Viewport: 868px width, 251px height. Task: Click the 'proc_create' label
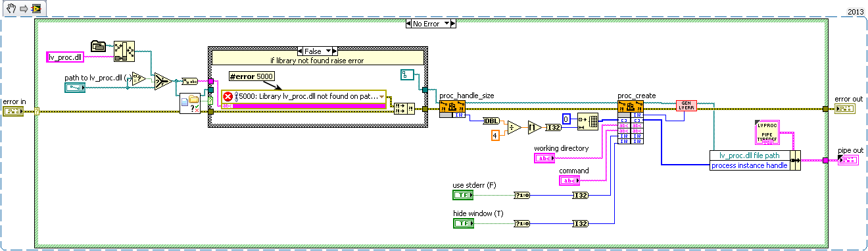coord(637,96)
